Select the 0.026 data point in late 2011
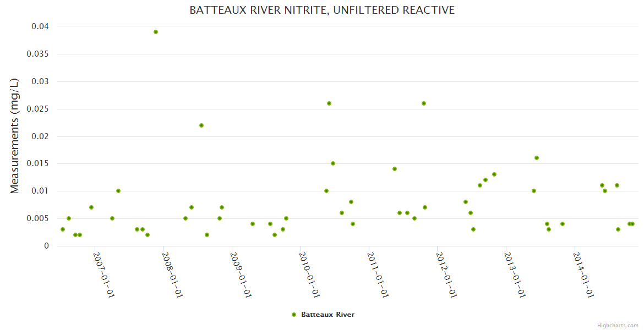The height and width of the screenshot is (330, 644). coord(424,103)
